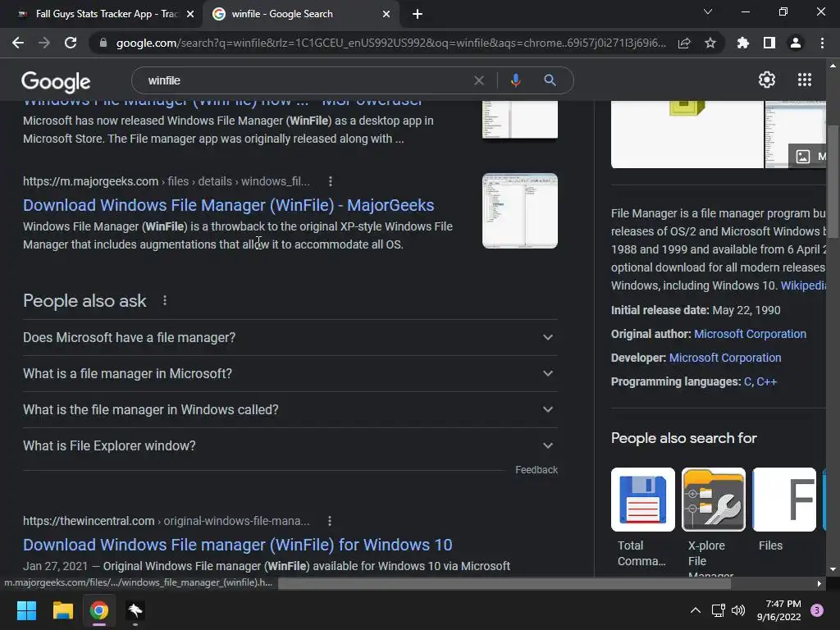This screenshot has width=840, height=630.
Task: Open the site lock information icon
Action: click(x=103, y=43)
